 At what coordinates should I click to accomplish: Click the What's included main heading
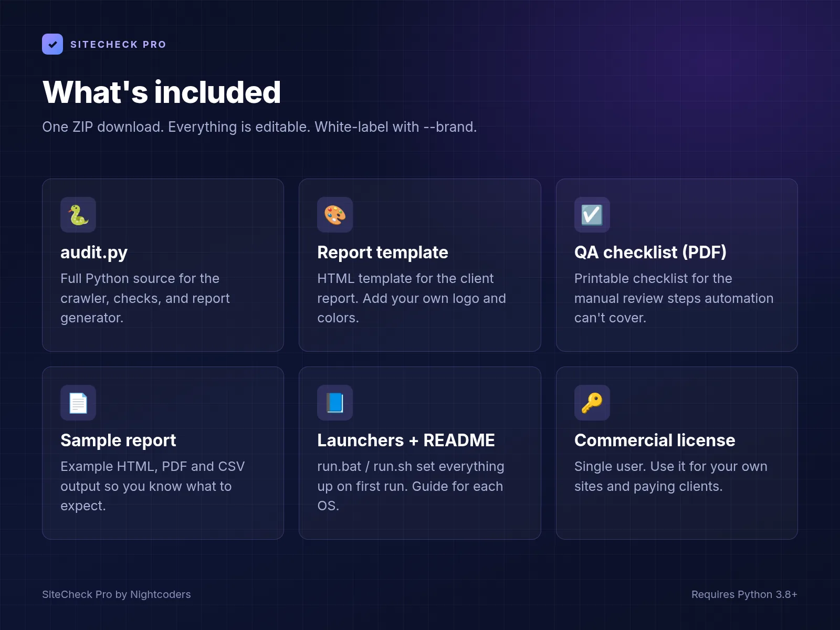click(x=162, y=92)
